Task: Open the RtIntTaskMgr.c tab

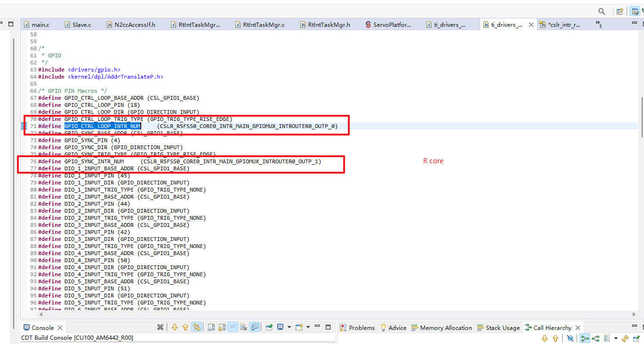Action: coord(259,24)
